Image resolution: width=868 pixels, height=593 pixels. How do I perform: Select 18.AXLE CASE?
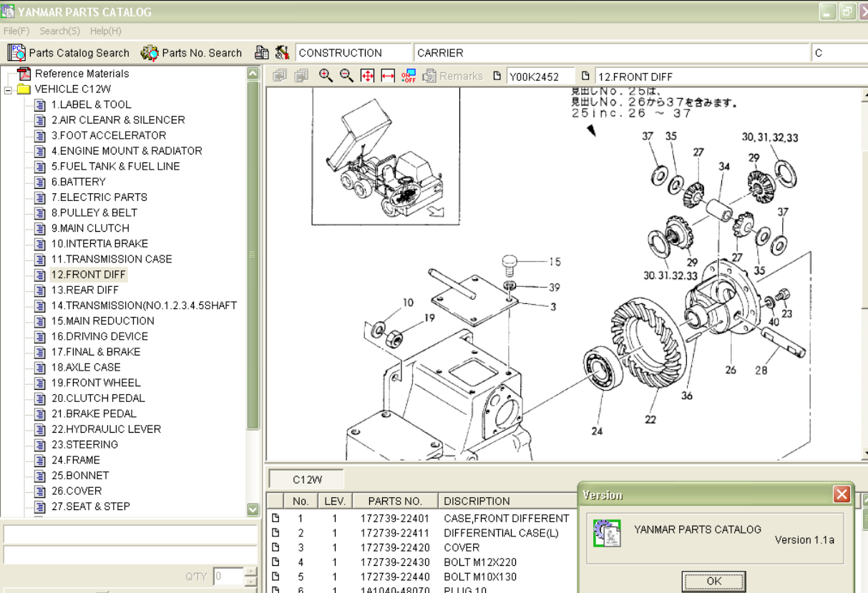pos(86,368)
